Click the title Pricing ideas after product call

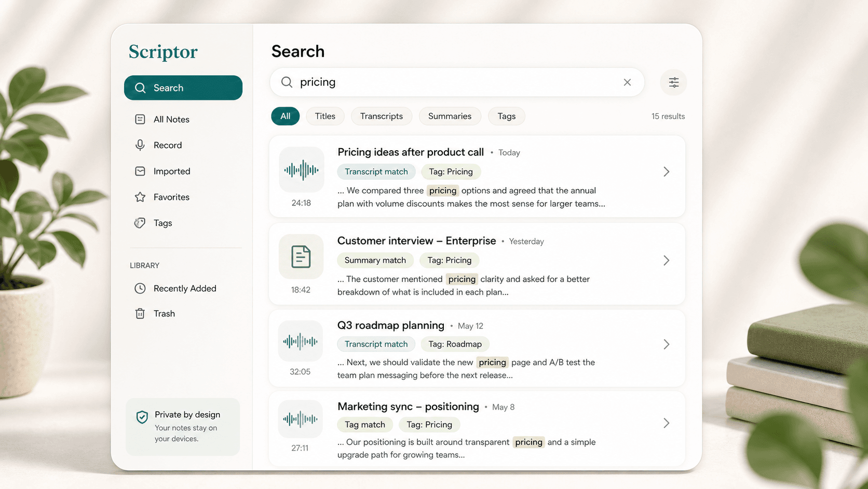pyautogui.click(x=411, y=152)
